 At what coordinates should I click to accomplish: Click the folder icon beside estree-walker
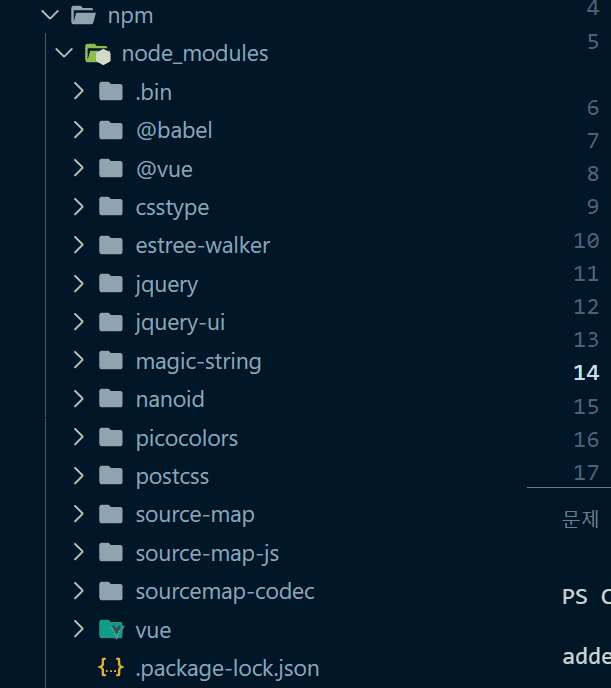click(111, 245)
